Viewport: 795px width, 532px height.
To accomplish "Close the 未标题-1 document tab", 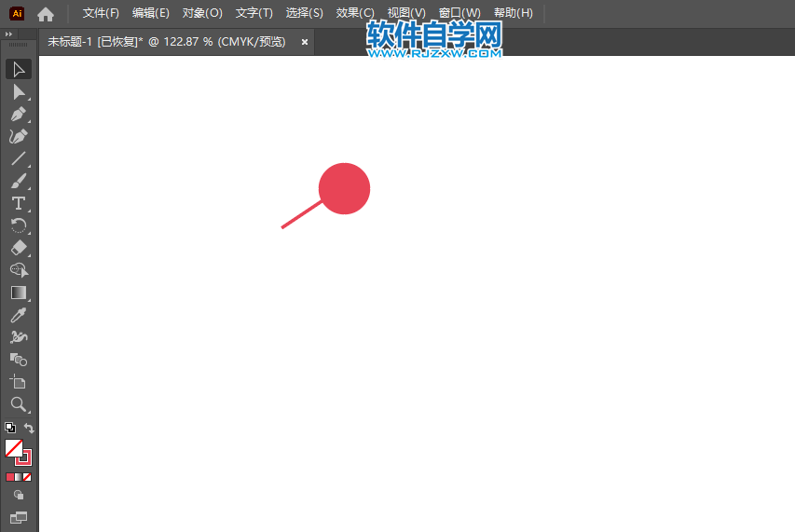I will click(305, 42).
